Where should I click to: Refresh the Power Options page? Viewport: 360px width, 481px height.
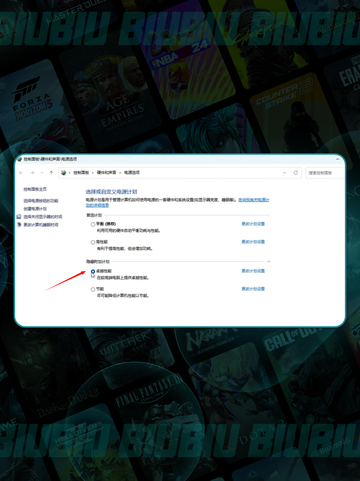point(295,173)
